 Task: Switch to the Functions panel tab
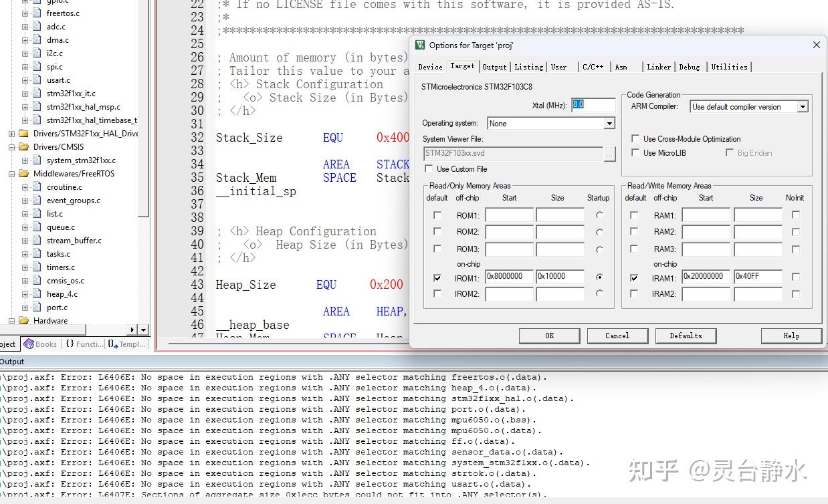[84, 344]
